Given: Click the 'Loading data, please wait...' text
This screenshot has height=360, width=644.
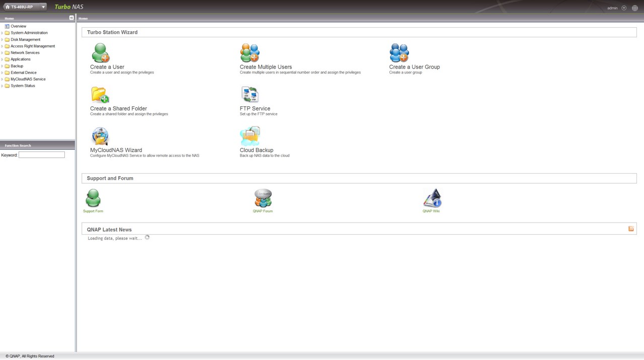Looking at the screenshot, I should [115, 238].
